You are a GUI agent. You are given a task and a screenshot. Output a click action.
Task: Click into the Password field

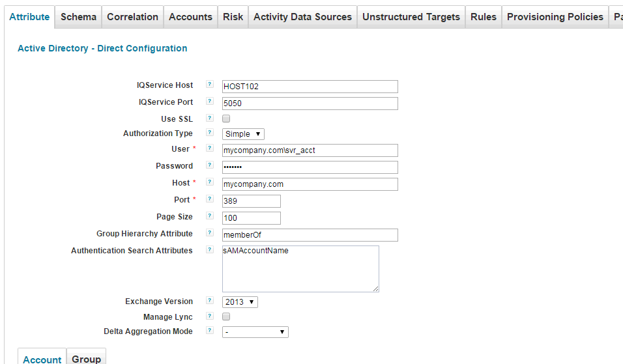(310, 167)
